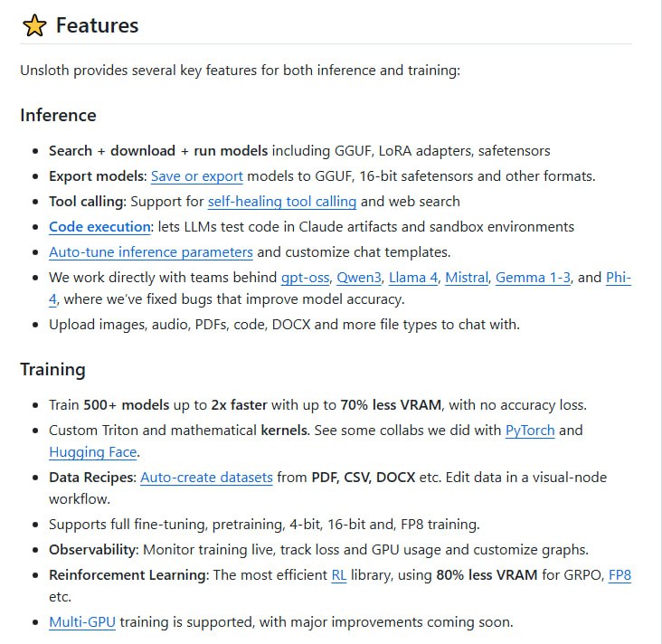
Task: Click the Llama 4 link
Action: pos(412,278)
